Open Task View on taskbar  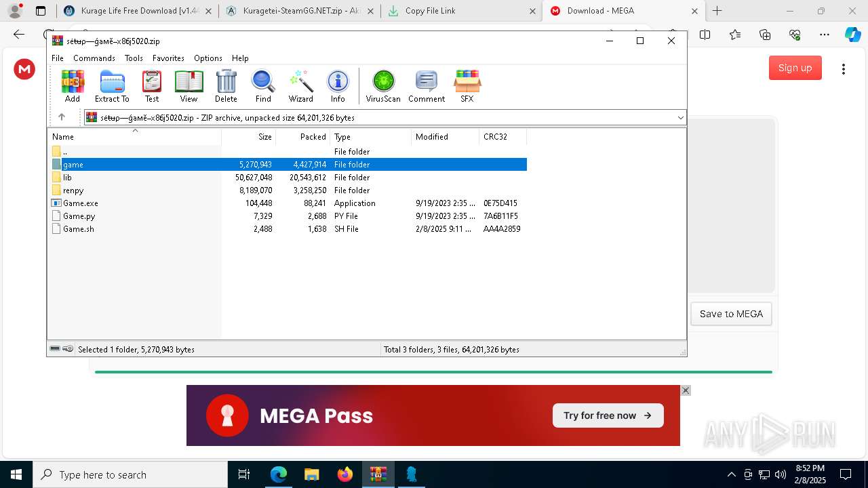245,474
